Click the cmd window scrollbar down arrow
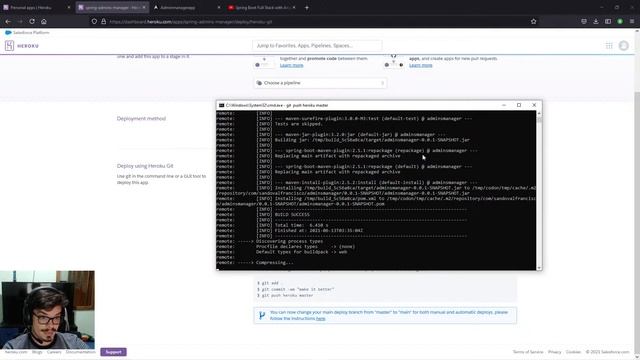This screenshot has width=640, height=360. point(539,268)
